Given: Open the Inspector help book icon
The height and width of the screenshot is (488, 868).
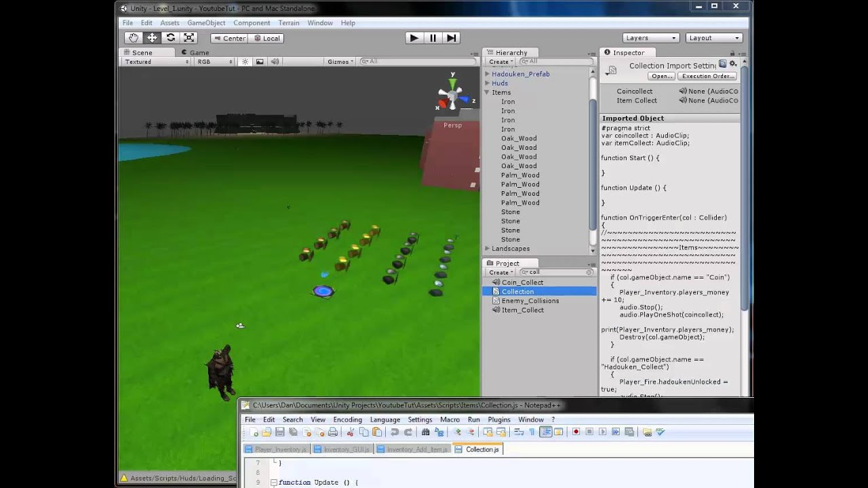Looking at the screenshot, I should pyautogui.click(x=722, y=64).
